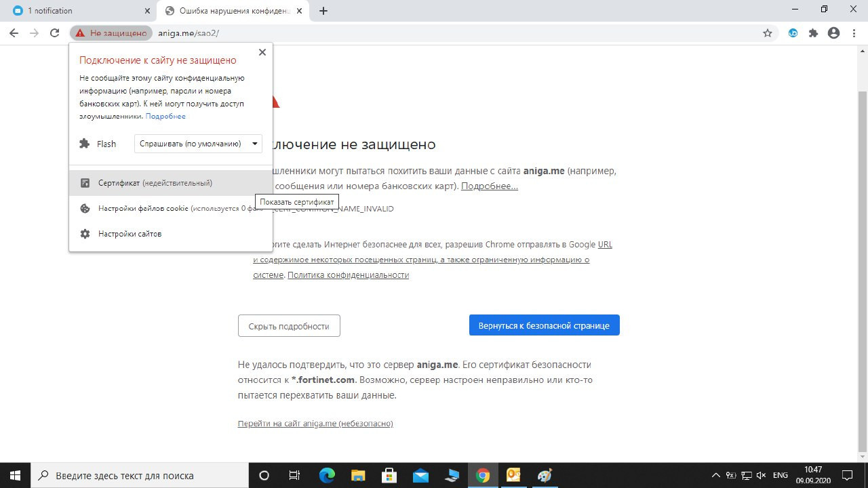Proceed to aniga.me unsafe link
This screenshot has width=868, height=488.
click(x=315, y=424)
